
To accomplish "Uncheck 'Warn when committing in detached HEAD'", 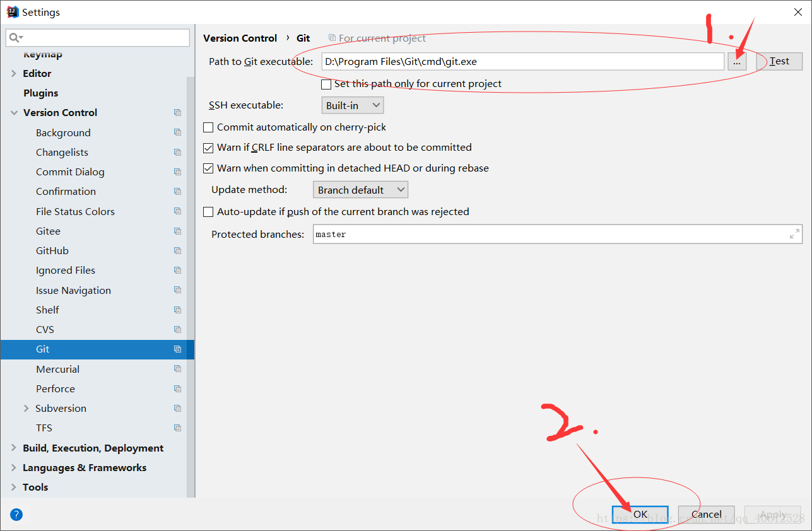I will [208, 168].
